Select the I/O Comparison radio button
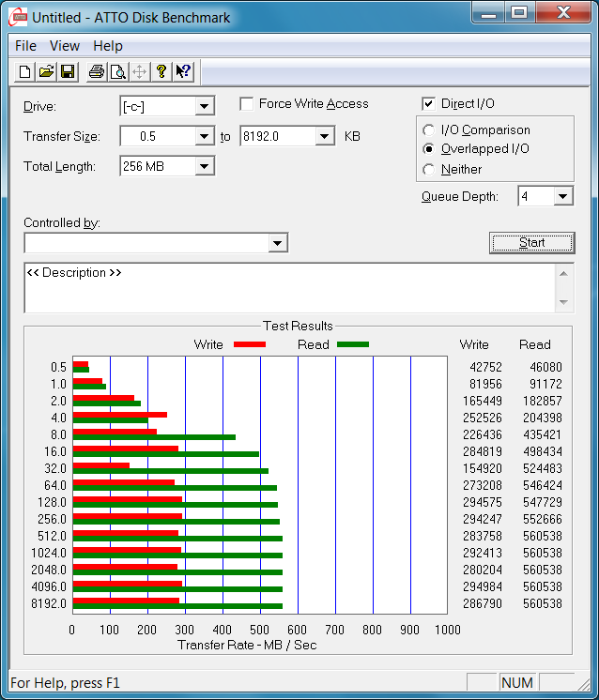This screenshot has height=700, width=599. pyautogui.click(x=428, y=129)
